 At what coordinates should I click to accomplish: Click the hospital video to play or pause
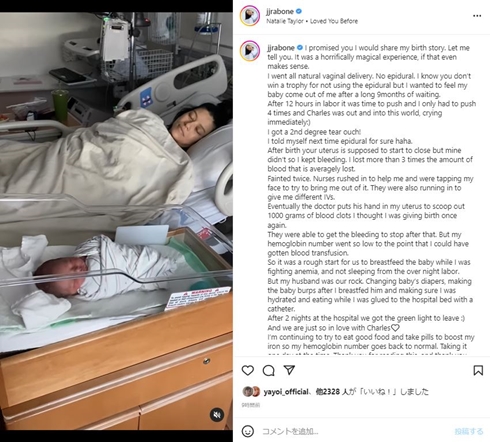tap(116, 221)
